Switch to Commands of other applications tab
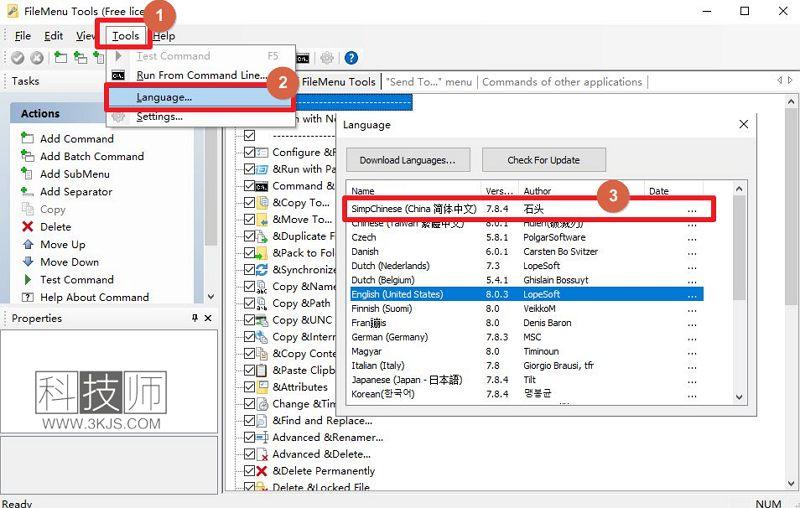This screenshot has width=800, height=508. (562, 82)
